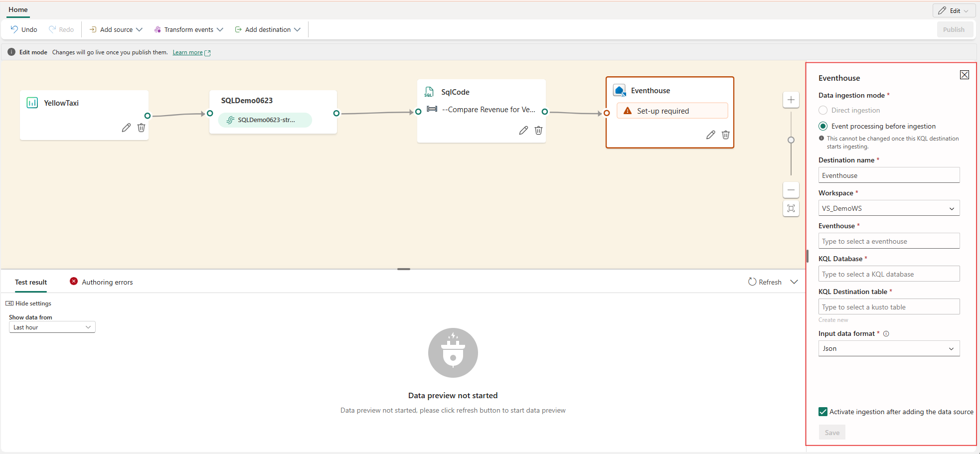Click the Create new link
The width and height of the screenshot is (980, 454).
point(833,320)
